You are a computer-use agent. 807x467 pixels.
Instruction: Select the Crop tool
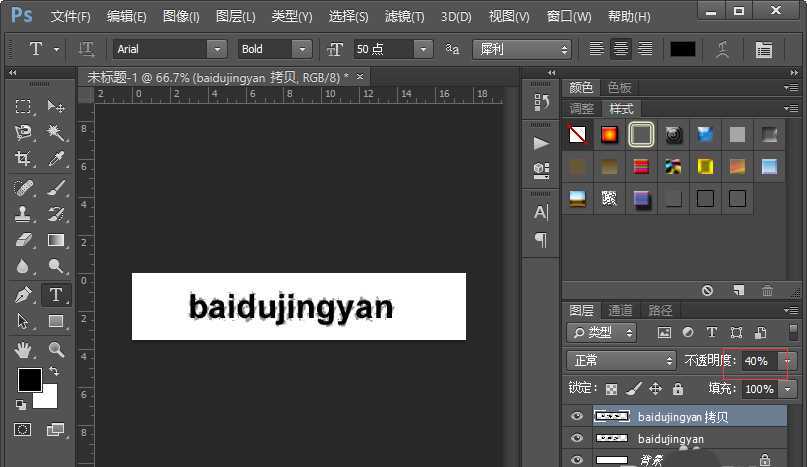[24, 159]
